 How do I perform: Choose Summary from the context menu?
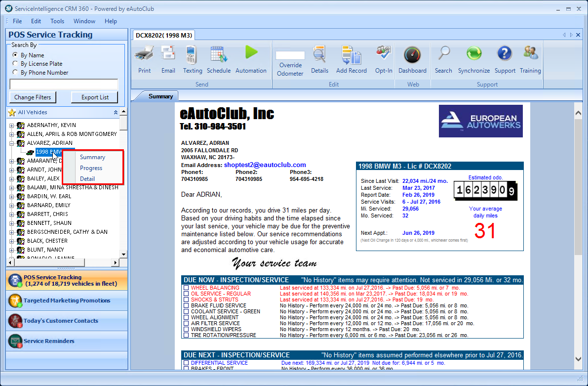[x=93, y=157]
